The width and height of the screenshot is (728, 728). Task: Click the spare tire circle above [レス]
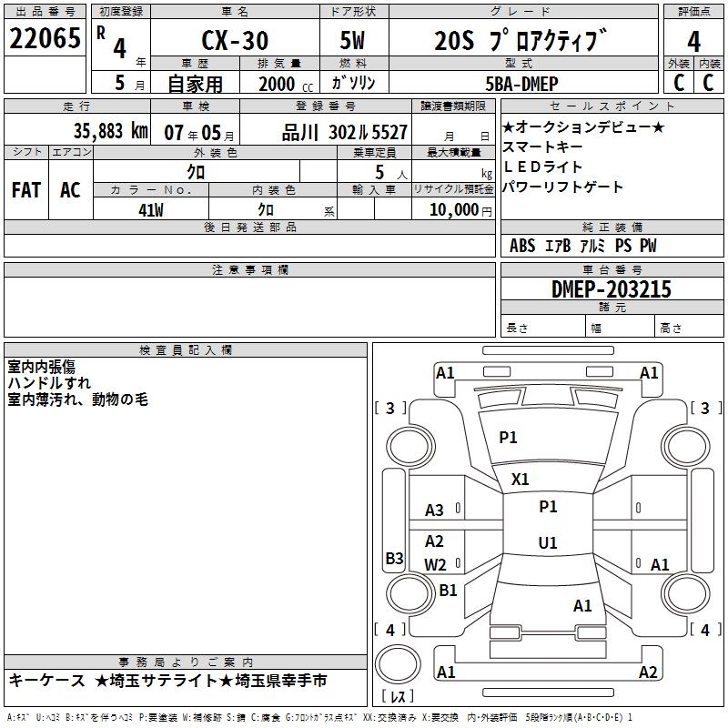click(398, 664)
